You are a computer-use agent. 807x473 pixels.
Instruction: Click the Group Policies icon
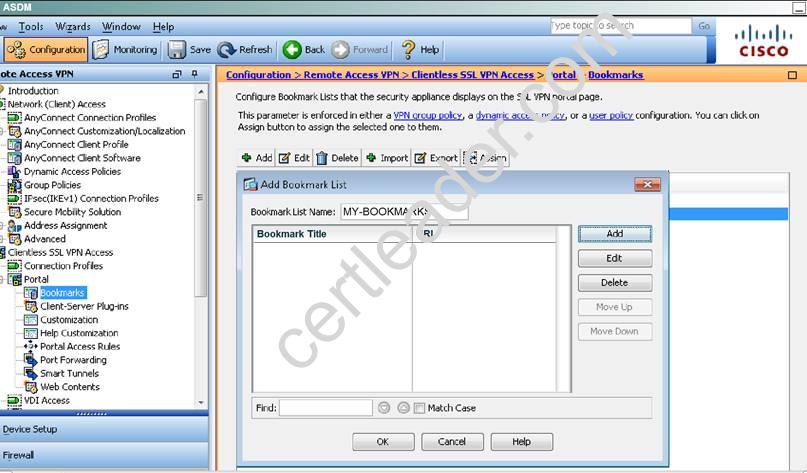14,185
